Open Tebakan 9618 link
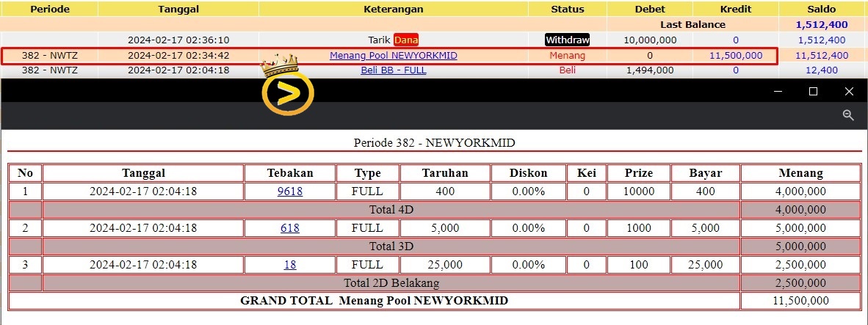868x325 pixels. tap(290, 191)
